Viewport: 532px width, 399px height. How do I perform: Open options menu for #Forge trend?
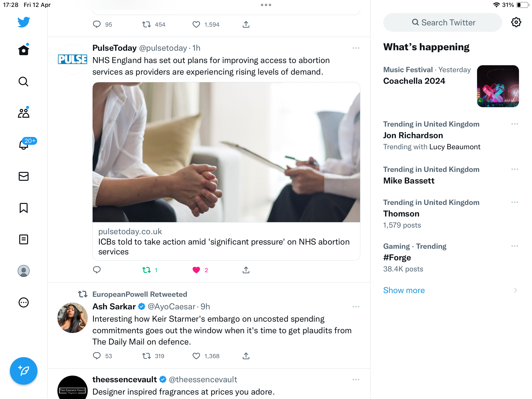pyautogui.click(x=515, y=246)
